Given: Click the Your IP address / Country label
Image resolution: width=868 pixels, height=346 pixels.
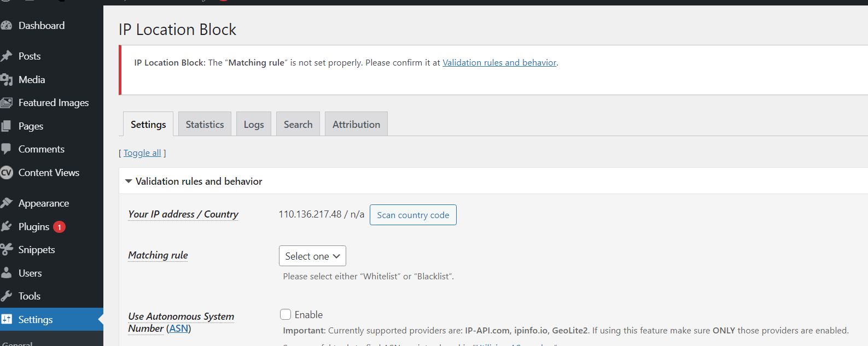Looking at the screenshot, I should tap(183, 214).
